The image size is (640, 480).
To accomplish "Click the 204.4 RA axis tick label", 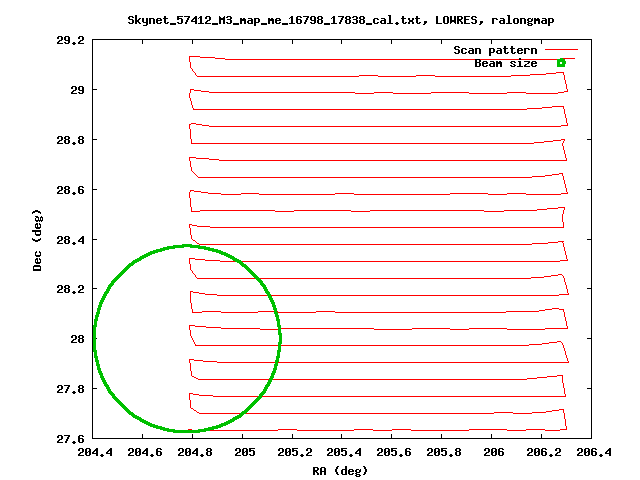I will pyautogui.click(x=95, y=452).
